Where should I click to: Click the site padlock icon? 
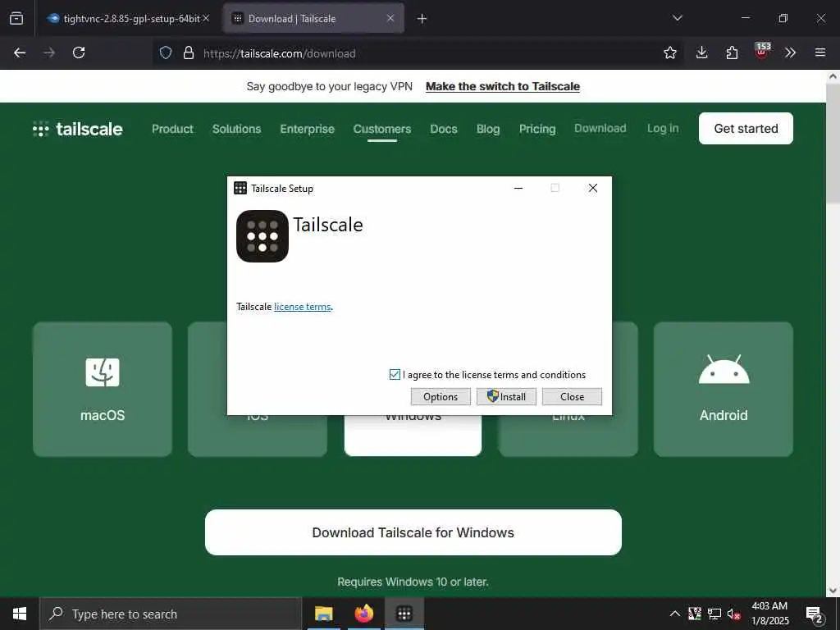point(189,52)
